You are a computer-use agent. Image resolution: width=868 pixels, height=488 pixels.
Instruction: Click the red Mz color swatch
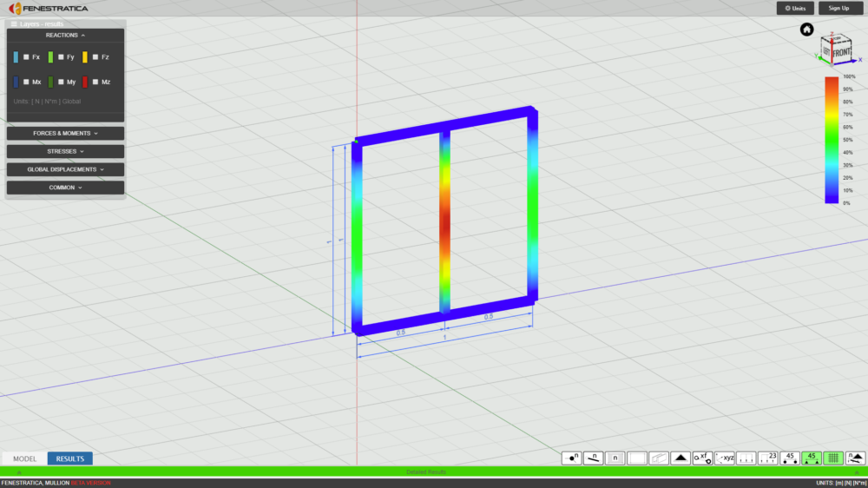tap(85, 82)
